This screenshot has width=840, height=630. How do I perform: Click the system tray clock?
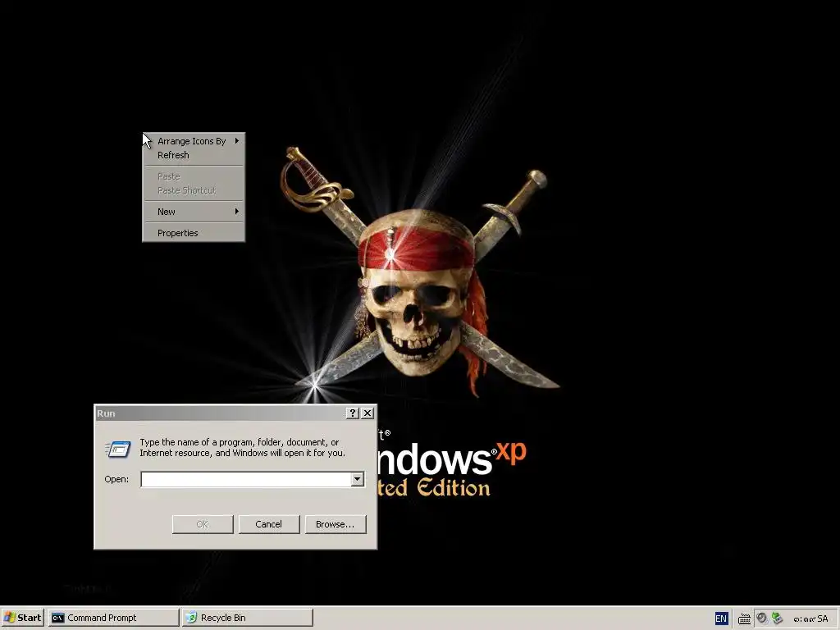pos(810,619)
